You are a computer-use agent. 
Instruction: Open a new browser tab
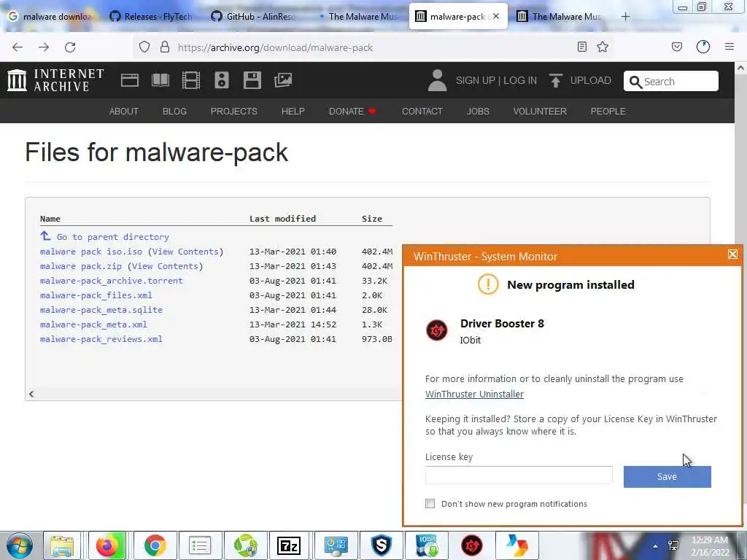(x=625, y=17)
